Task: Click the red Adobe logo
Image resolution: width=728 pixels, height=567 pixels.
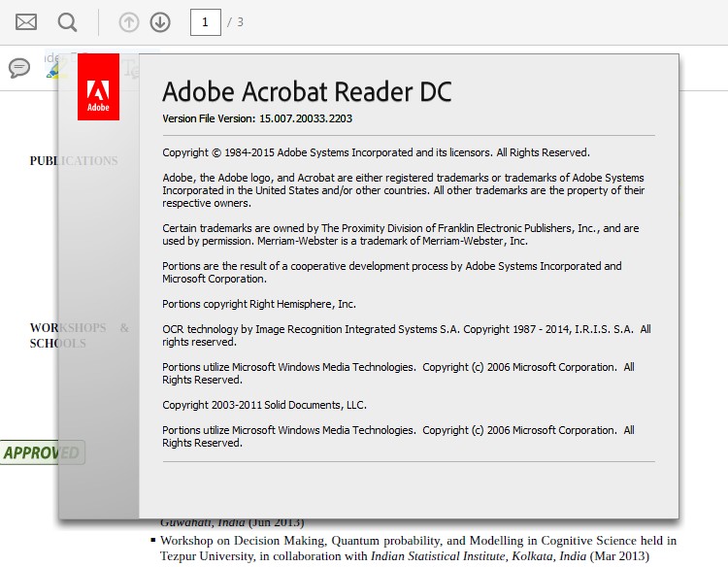Action: (98, 86)
